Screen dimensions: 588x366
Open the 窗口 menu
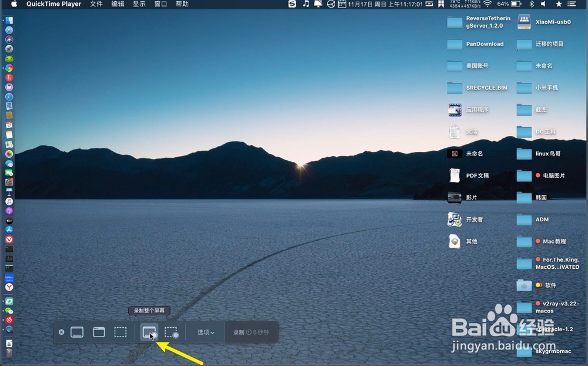coord(161,4)
